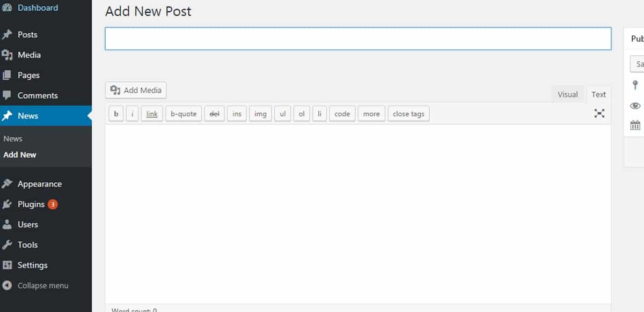This screenshot has width=644, height=312.
Task: Click the fullscreen distraction-free writing icon
Action: pyautogui.click(x=599, y=113)
